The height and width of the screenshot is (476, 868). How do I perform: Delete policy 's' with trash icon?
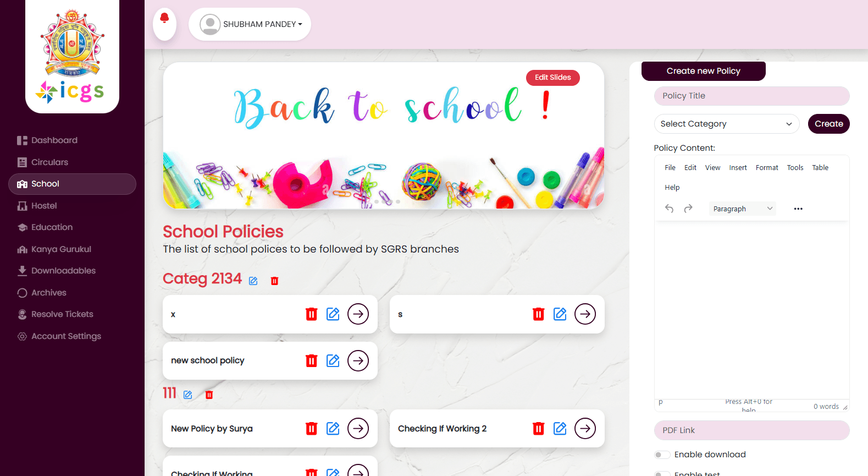(539, 314)
